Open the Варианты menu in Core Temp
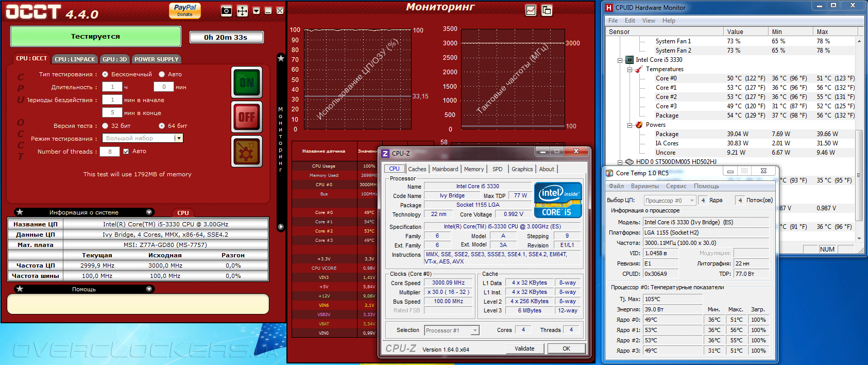The width and height of the screenshot is (868, 365). pos(645,186)
